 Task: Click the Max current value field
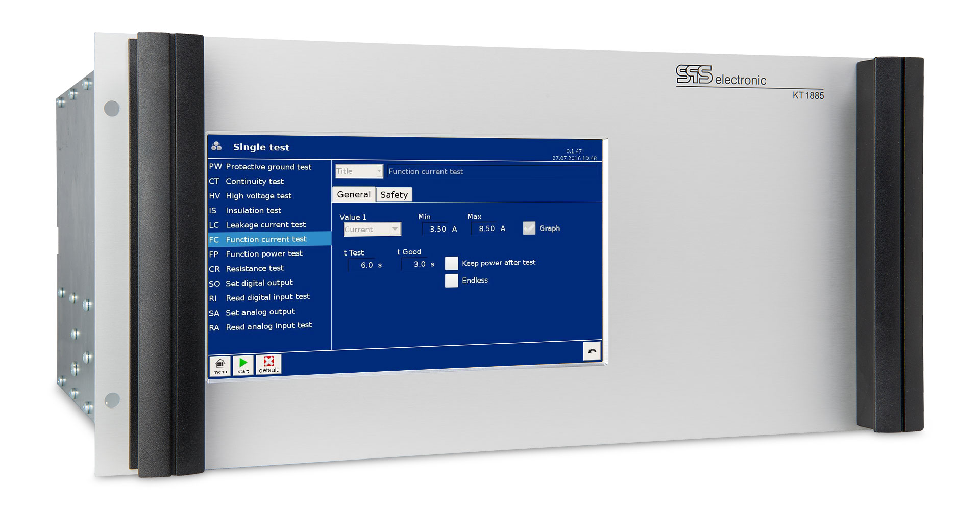click(486, 228)
